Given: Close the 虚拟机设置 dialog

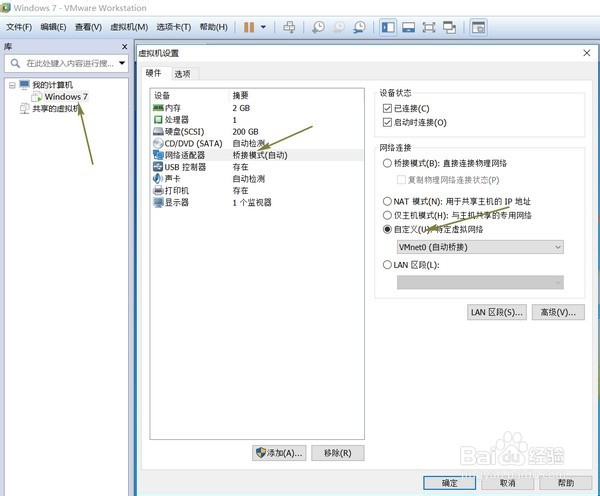Looking at the screenshot, I should [587, 53].
